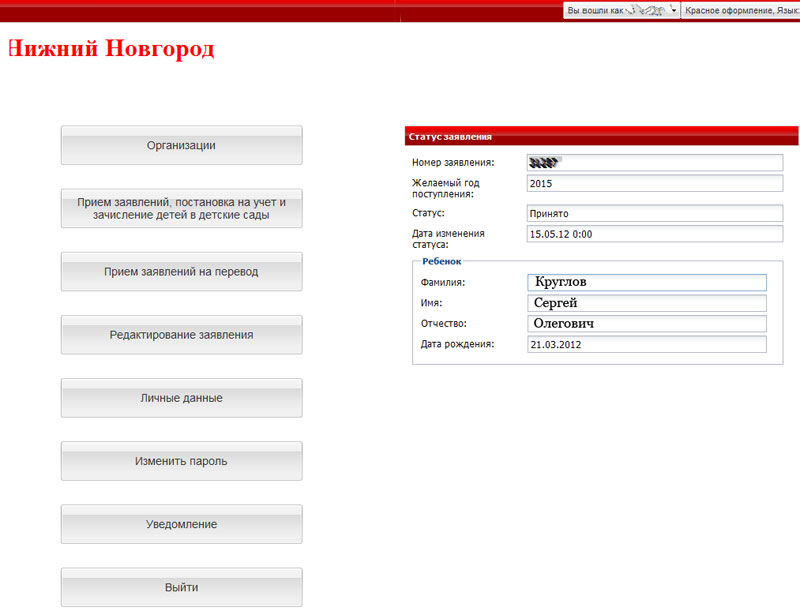The height and width of the screenshot is (611, 800).
Task: Click Изменить пароль button
Action: [181, 462]
